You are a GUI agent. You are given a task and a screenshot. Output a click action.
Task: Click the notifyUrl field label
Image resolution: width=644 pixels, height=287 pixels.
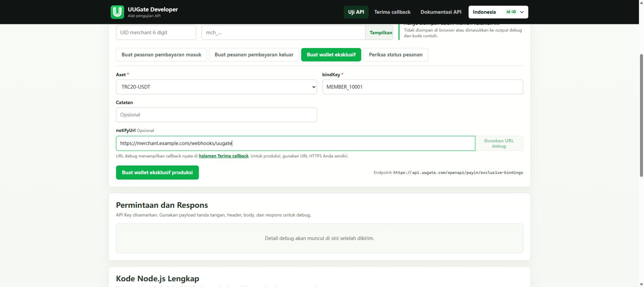point(126,131)
